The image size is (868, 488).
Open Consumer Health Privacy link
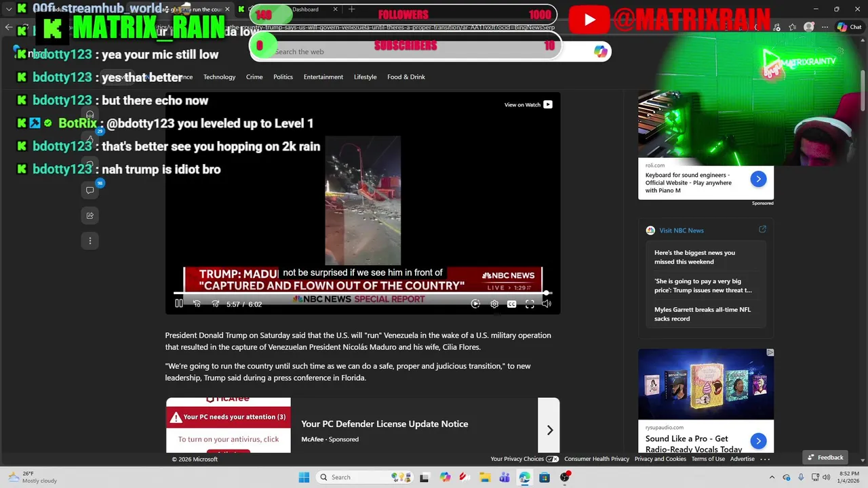coord(597,459)
